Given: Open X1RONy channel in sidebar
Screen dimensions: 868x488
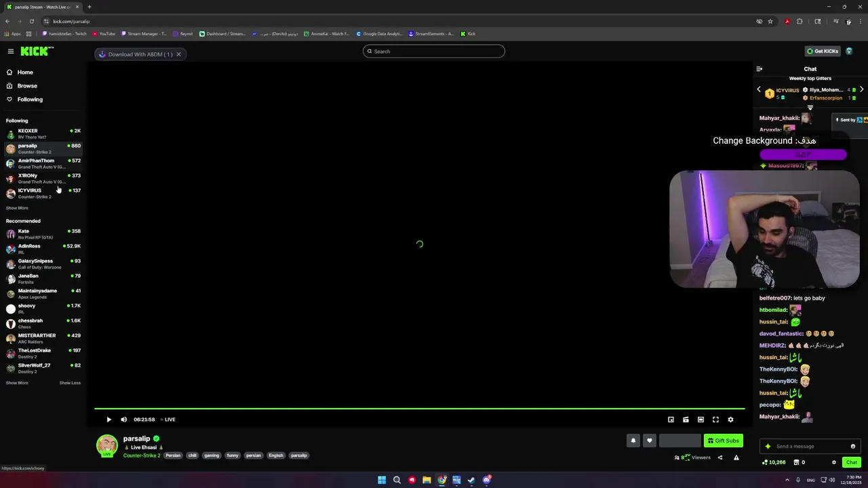Looking at the screenshot, I should click(x=43, y=178).
